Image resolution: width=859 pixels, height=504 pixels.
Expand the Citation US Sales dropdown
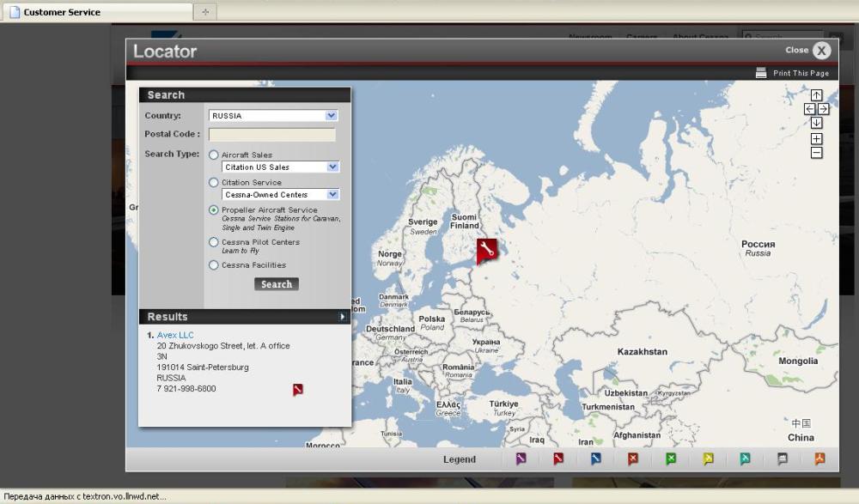(280, 167)
